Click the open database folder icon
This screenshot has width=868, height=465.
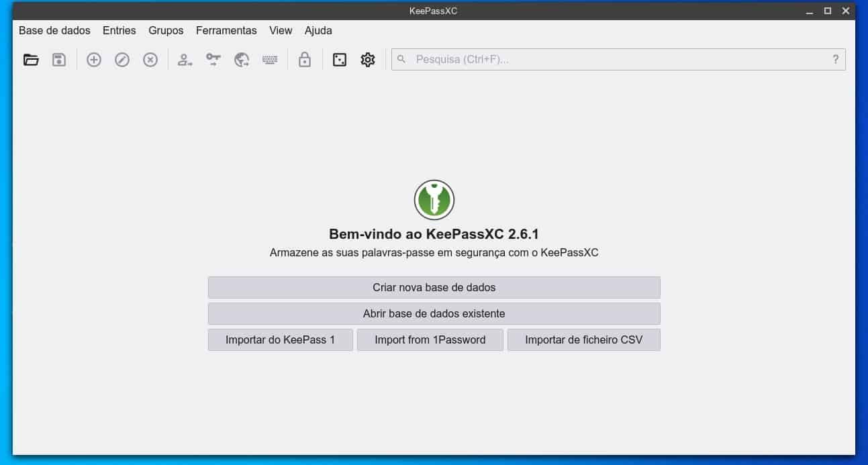click(x=31, y=60)
